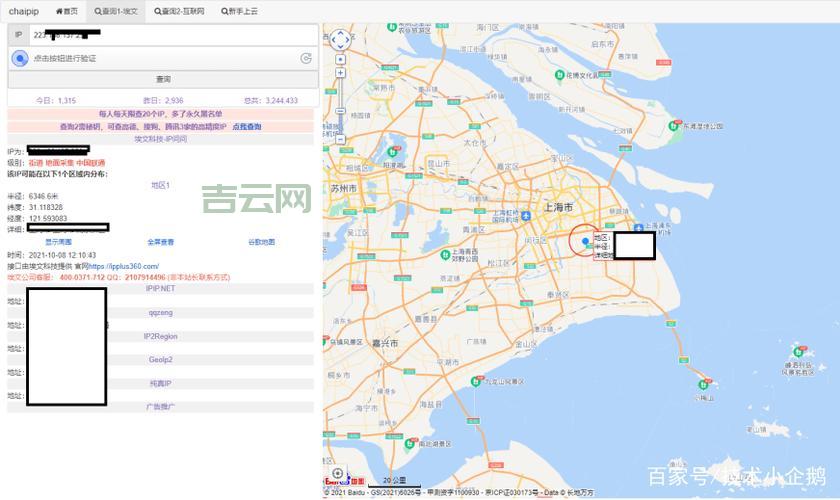The width and height of the screenshot is (840, 500).
Task: Click the 地区1 heading
Action: tap(160, 185)
